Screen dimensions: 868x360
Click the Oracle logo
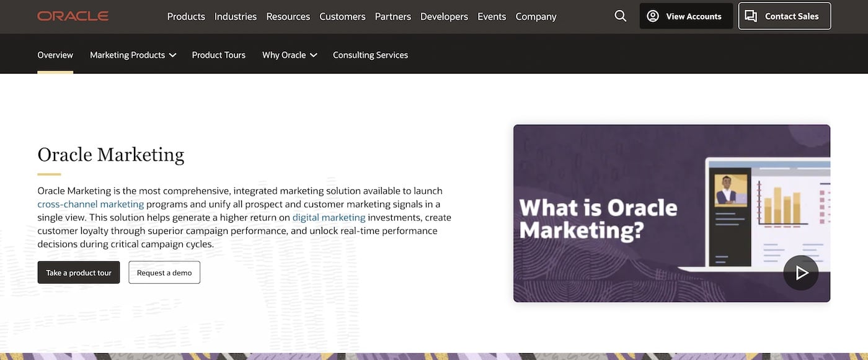point(73,16)
